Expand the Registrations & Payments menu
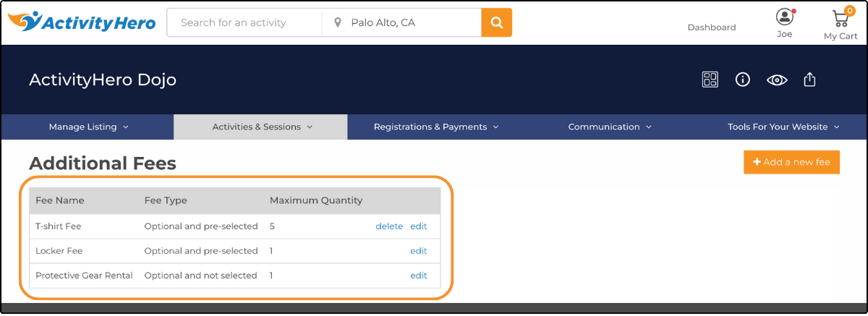 [436, 127]
